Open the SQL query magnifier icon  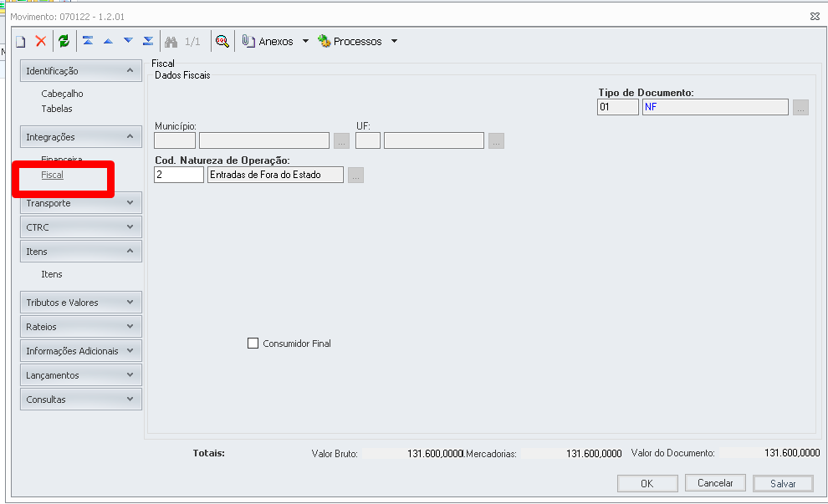pos(222,41)
